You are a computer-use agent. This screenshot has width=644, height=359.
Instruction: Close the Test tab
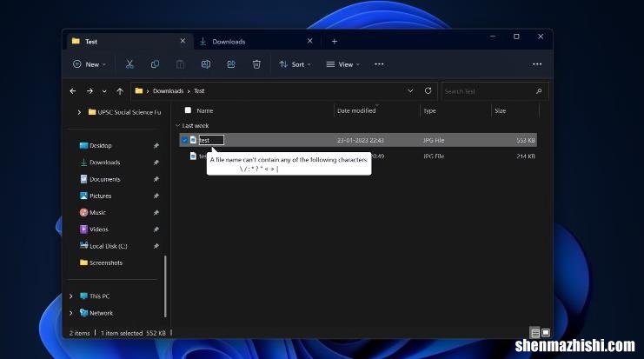183,41
